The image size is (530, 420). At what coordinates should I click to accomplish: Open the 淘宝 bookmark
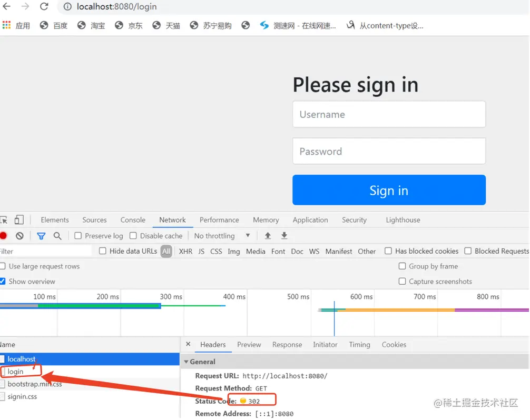tap(91, 25)
